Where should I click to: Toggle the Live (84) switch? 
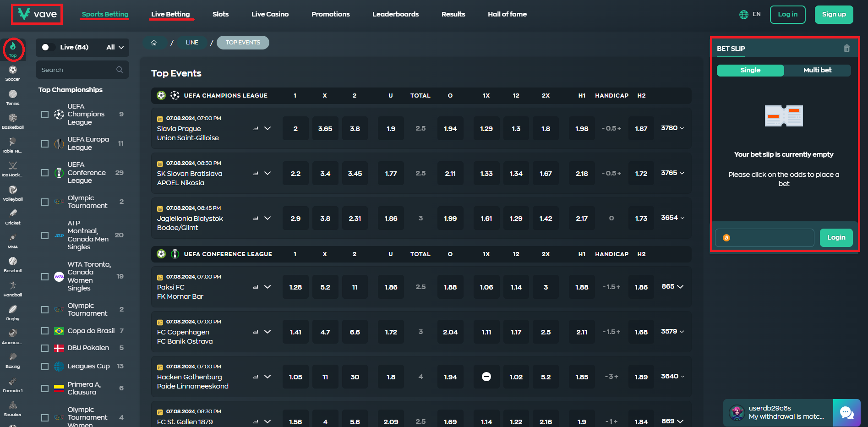pos(48,47)
